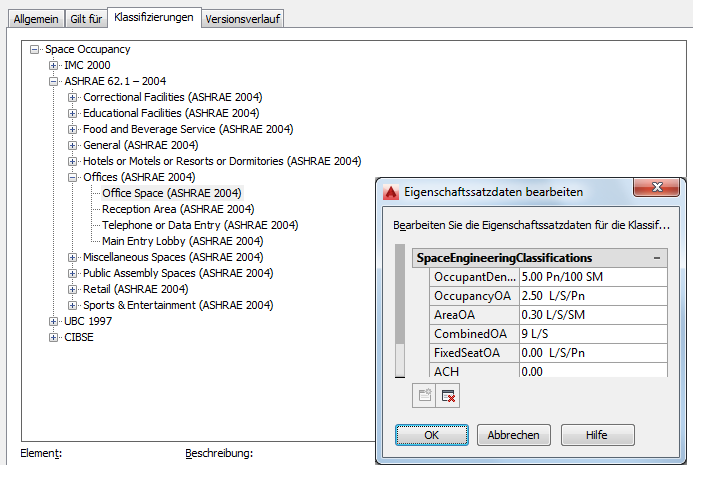This screenshot has width=709, height=479.
Task: Select the Klassifizierungen tab
Action: (154, 17)
